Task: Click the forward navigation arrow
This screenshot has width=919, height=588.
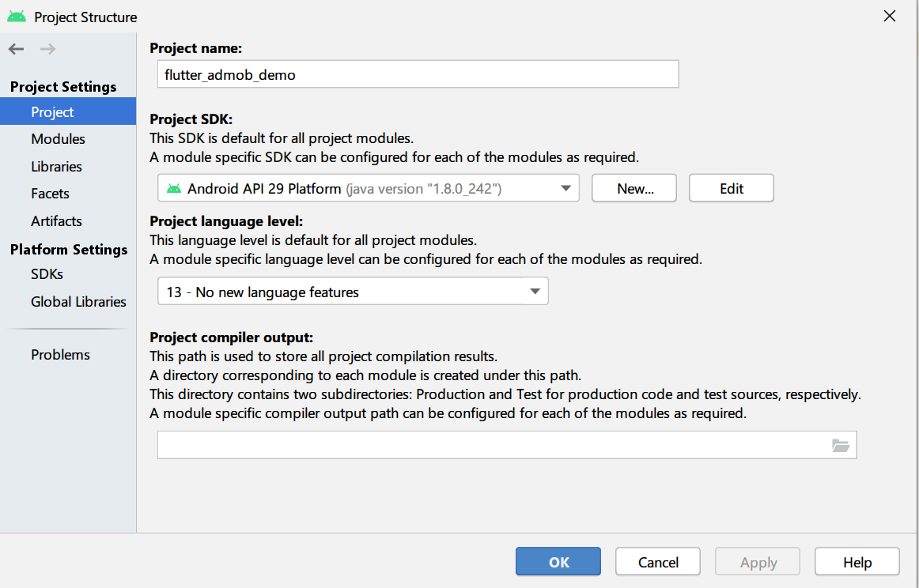Action: 47,49
